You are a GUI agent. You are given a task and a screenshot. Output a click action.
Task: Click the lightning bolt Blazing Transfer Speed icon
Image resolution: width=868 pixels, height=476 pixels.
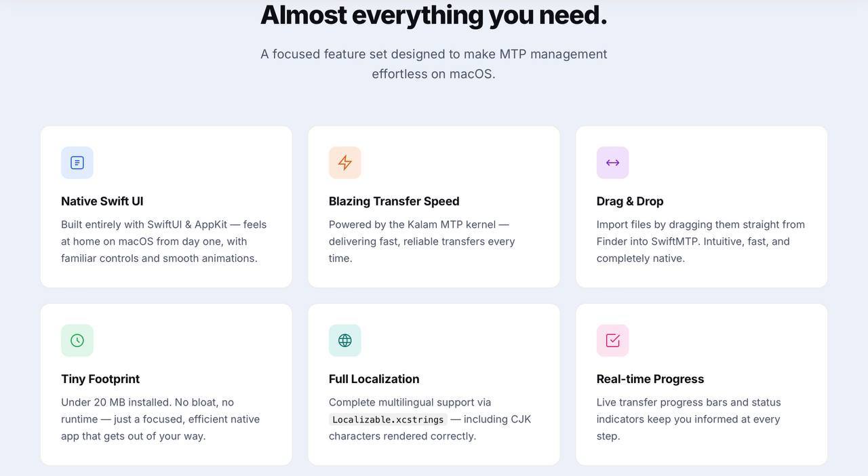coord(345,163)
